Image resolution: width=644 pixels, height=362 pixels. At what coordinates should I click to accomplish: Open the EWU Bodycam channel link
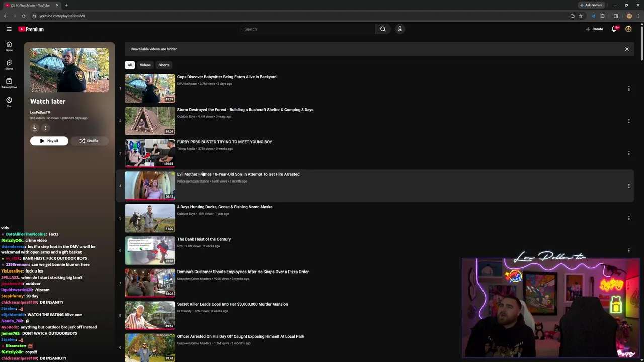tap(187, 84)
